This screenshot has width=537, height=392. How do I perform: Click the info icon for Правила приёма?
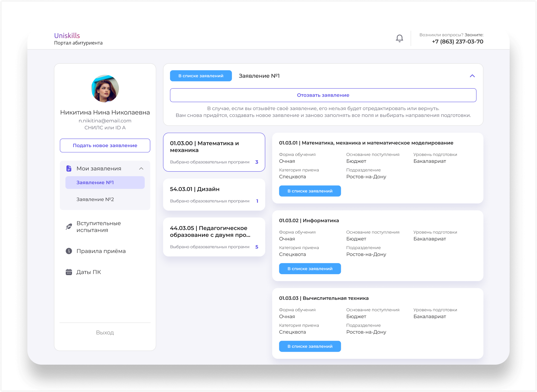pyautogui.click(x=69, y=251)
